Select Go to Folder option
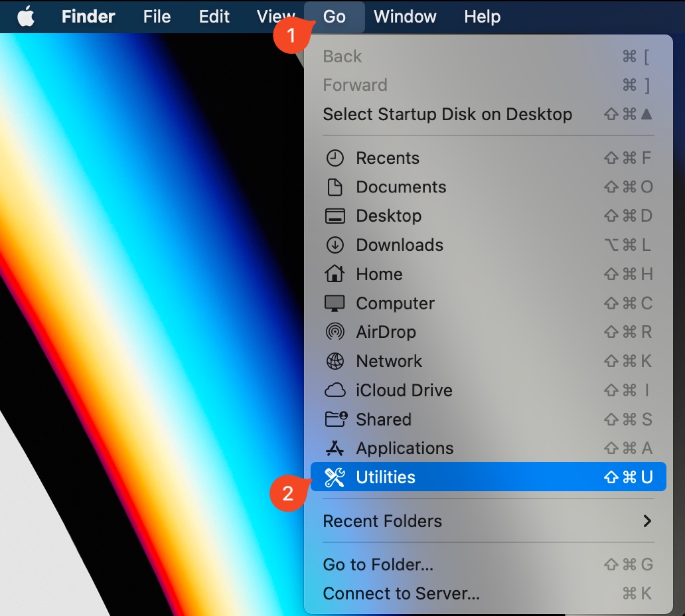 (376, 564)
